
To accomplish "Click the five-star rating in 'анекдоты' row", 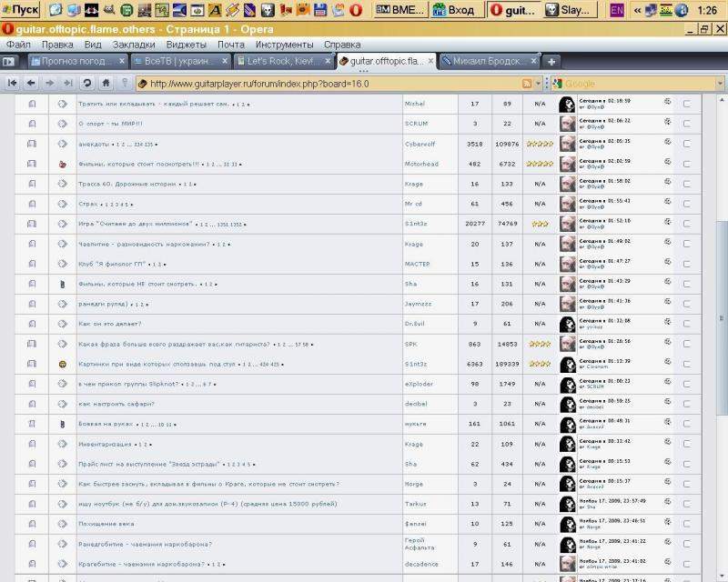I will point(540,144).
